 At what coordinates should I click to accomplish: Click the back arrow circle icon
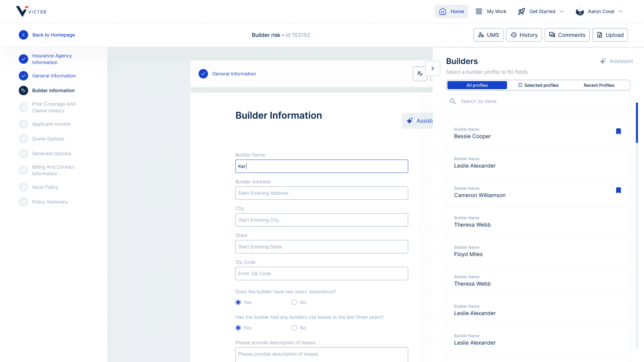23,35
